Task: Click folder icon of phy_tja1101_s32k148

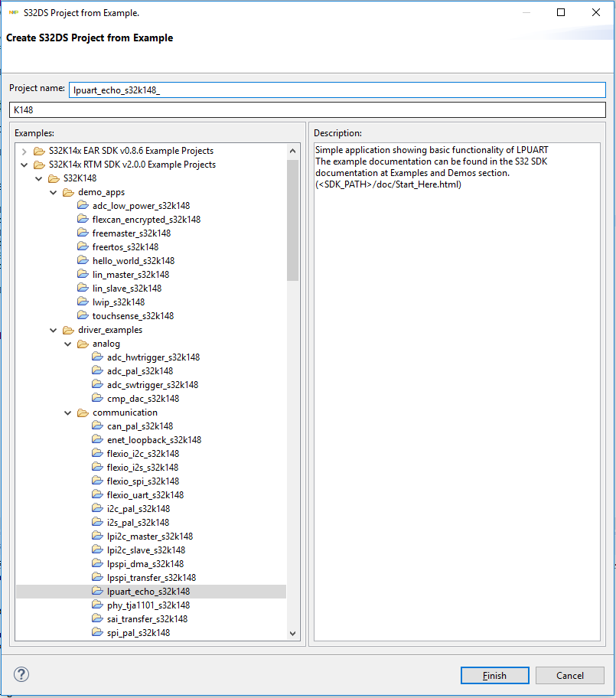Action: point(97,605)
